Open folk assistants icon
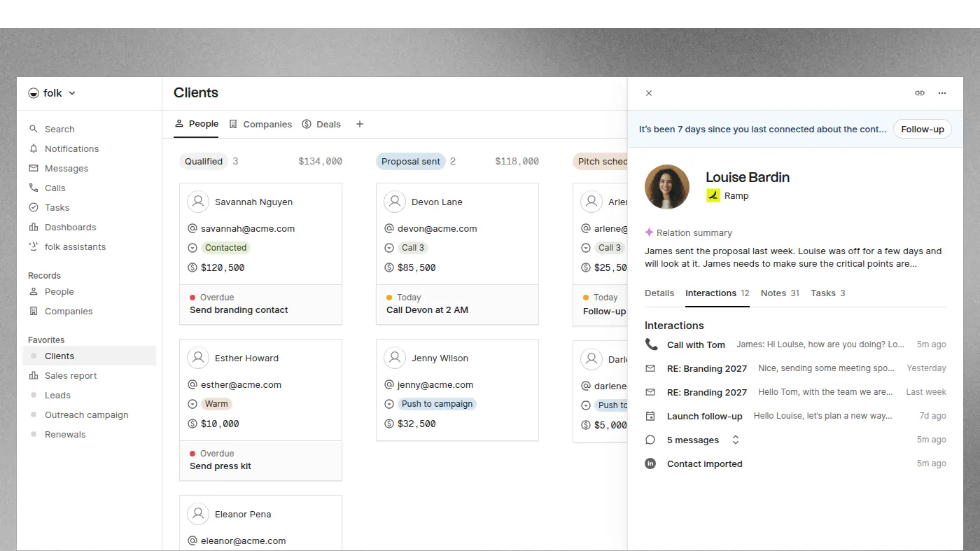The width and height of the screenshot is (980, 551). click(x=34, y=246)
